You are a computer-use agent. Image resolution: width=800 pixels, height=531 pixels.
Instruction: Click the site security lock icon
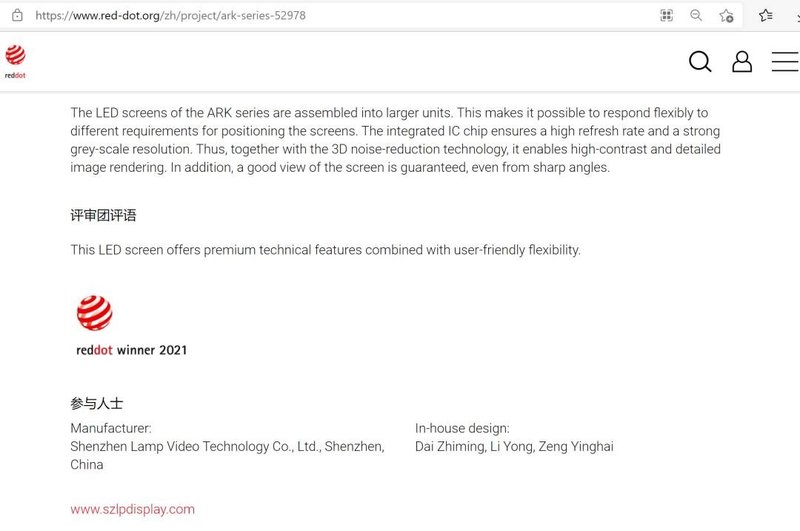(16, 15)
